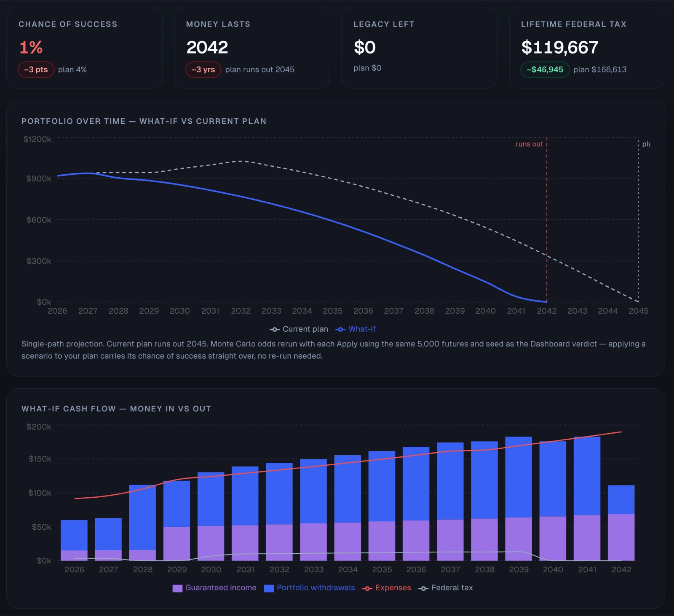Click the 'plan $0' text
This screenshot has height=616, width=674.
[367, 68]
